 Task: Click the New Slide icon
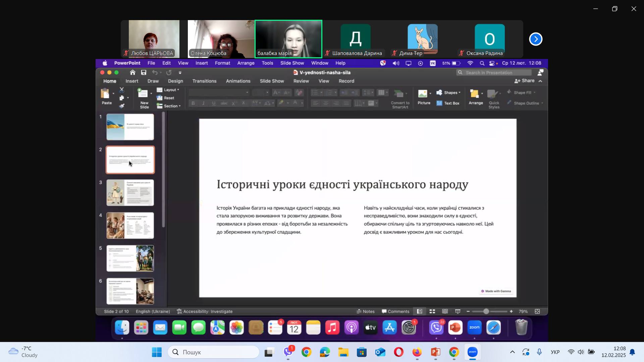click(143, 94)
